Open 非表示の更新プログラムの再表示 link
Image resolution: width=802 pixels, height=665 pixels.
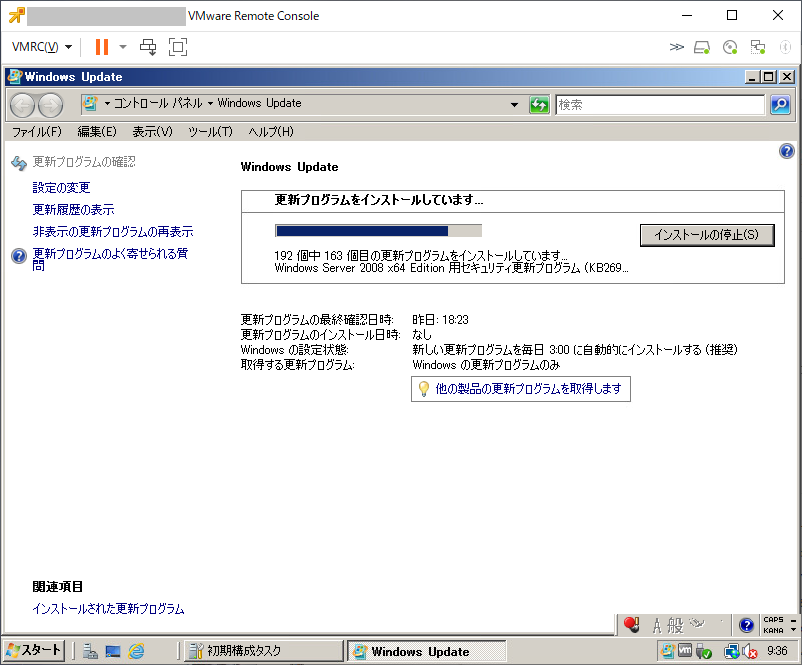point(113,232)
